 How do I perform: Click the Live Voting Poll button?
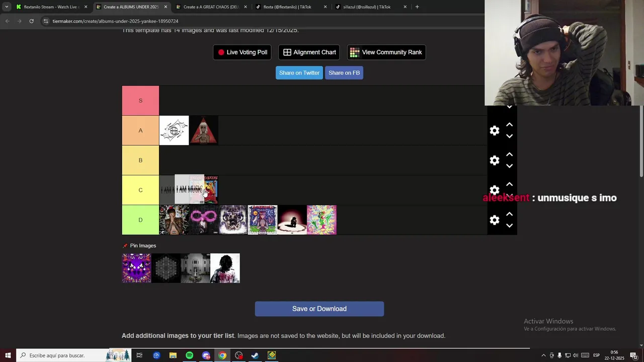point(242,52)
